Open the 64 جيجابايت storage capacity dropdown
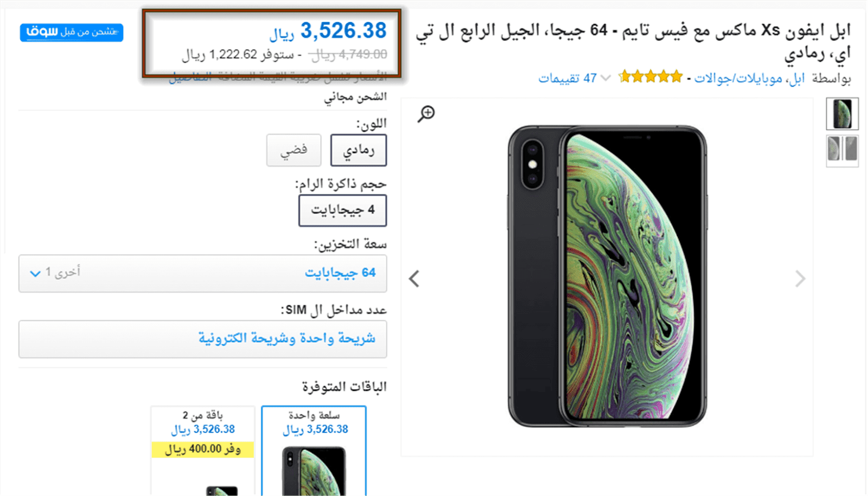This screenshot has height=496, width=868. [x=203, y=273]
